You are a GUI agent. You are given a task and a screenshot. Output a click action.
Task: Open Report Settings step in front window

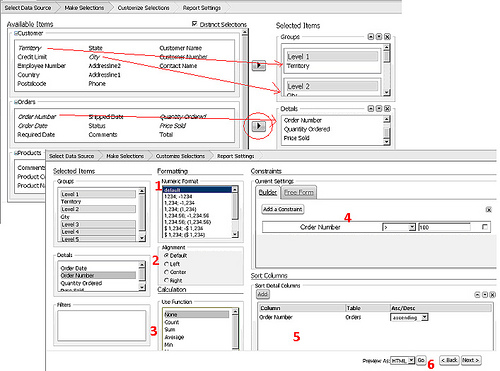coord(235,156)
